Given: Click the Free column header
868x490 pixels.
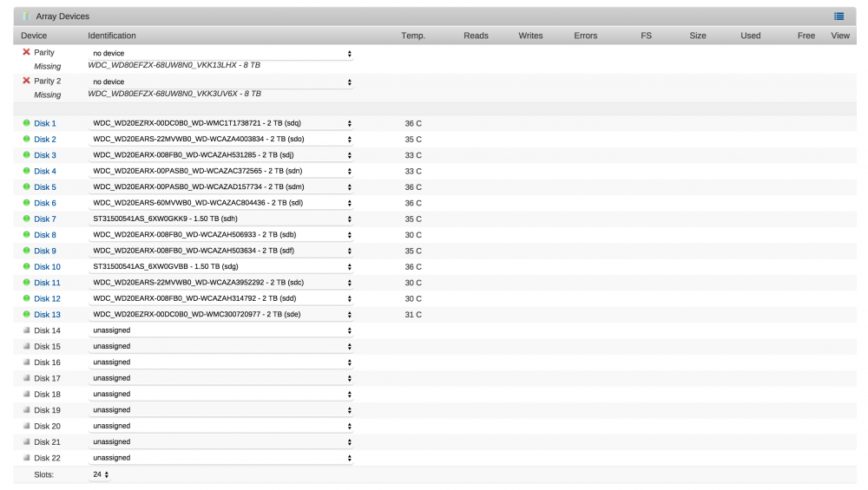Looking at the screenshot, I should point(806,36).
